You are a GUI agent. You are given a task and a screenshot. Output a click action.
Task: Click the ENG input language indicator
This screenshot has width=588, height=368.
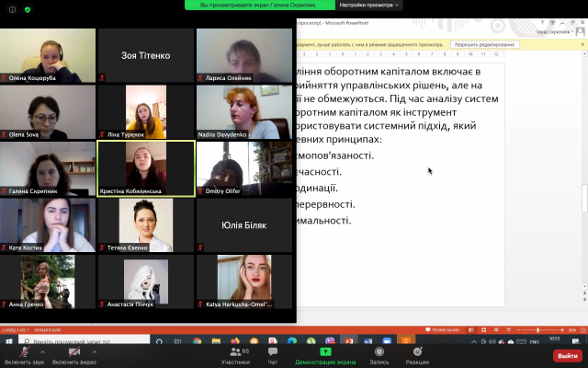pos(535,341)
